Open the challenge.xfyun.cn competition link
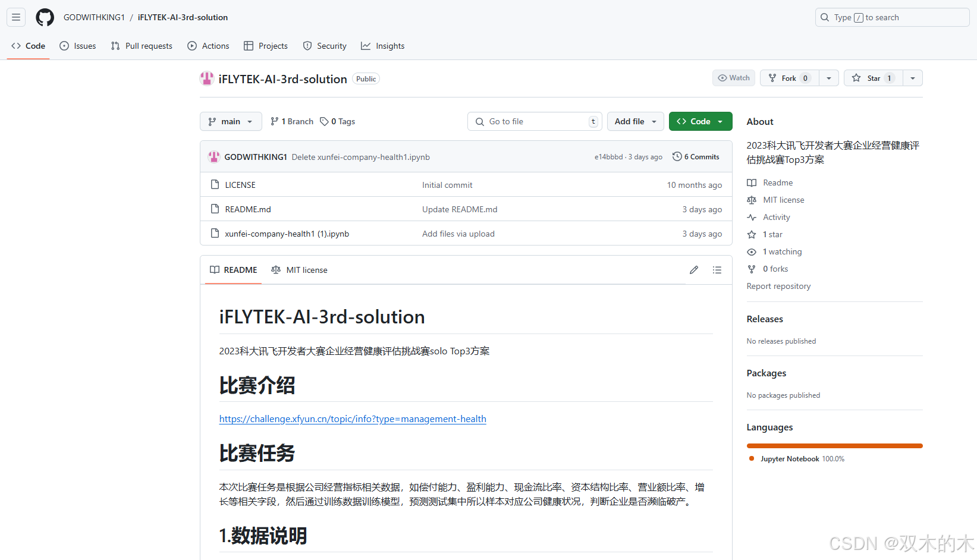This screenshot has height=560, width=977. pos(353,419)
